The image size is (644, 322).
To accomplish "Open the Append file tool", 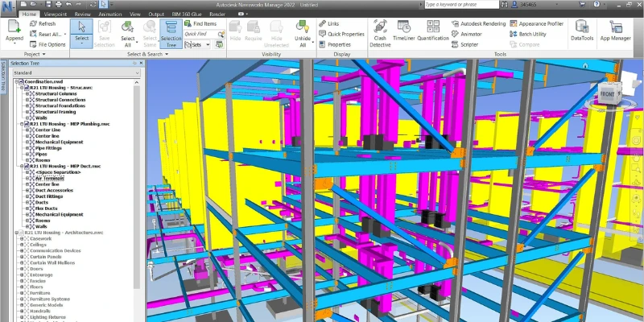I will click(14, 31).
